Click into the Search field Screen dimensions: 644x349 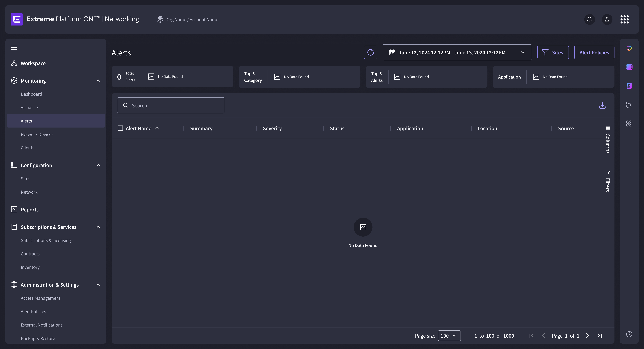pos(171,105)
